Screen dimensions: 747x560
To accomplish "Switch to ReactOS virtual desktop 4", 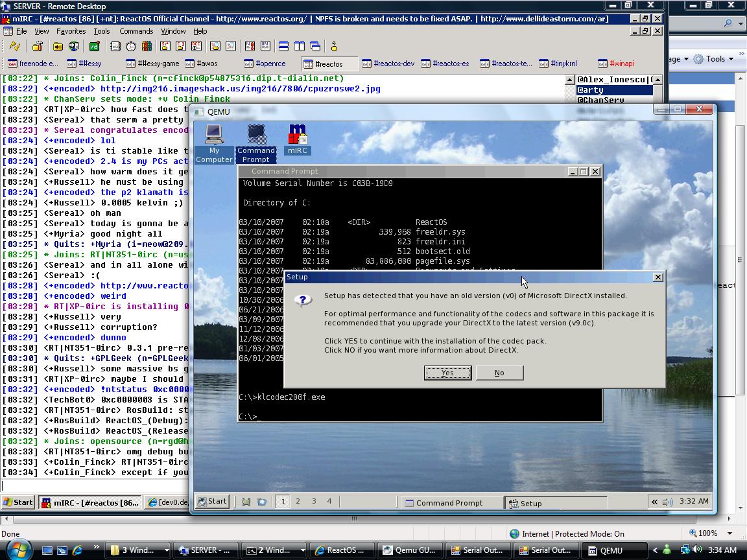I will tap(329, 501).
